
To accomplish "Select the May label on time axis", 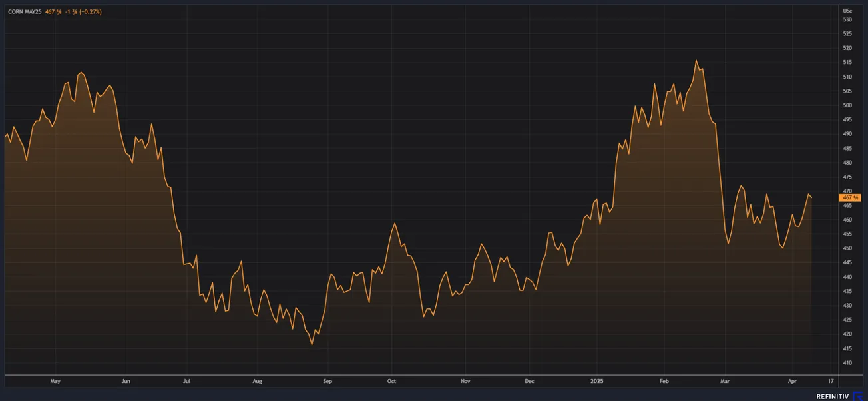I will click(55, 382).
